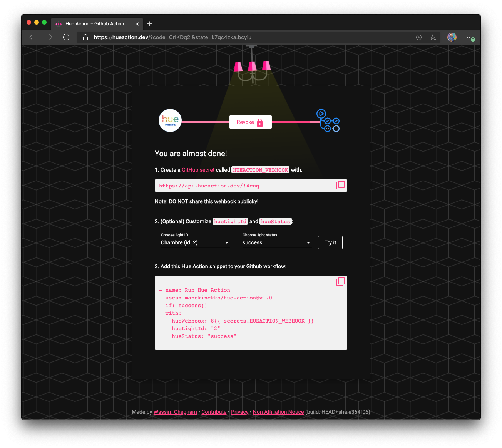Open the Non Affiliation Notice link

tap(278, 412)
